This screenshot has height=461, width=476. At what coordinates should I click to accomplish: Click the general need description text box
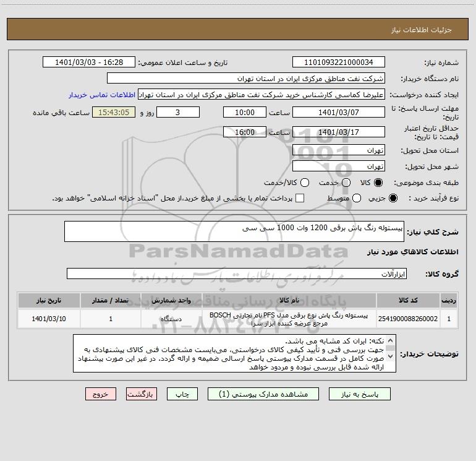234,231
